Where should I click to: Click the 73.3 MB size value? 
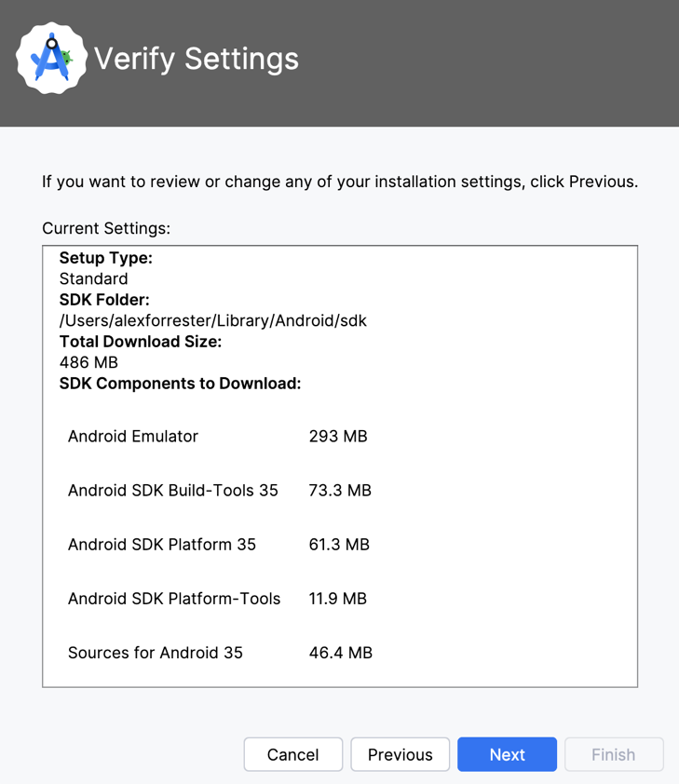340,490
